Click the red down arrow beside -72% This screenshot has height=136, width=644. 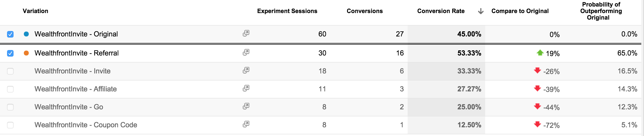(x=537, y=125)
